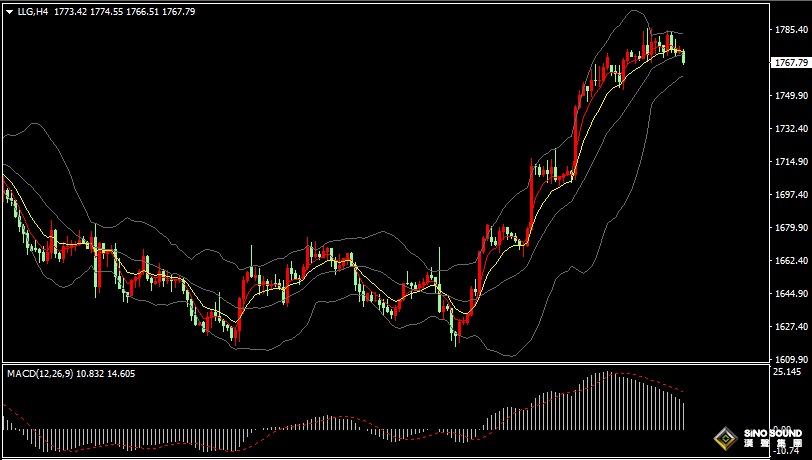Click the SINO SOUND watermark text
The width and height of the screenshot is (812, 460).
coord(771,434)
